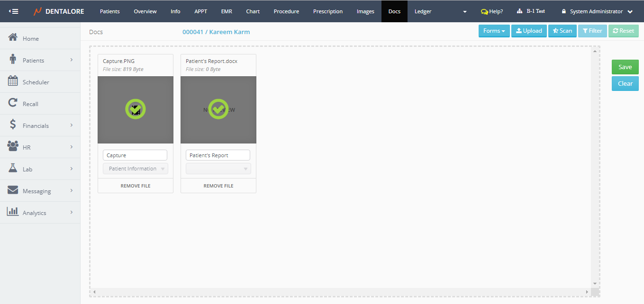
Task: Open Patient Information category dropdown
Action: click(x=136, y=169)
